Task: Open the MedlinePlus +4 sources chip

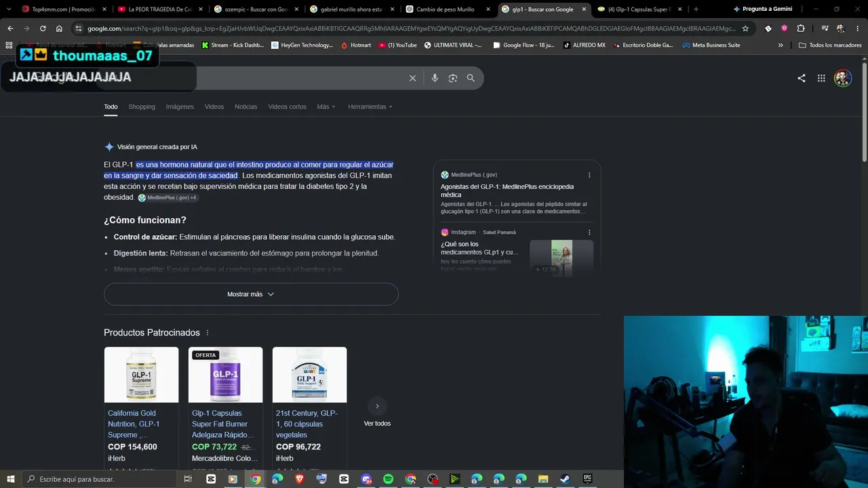Action: pos(167,198)
